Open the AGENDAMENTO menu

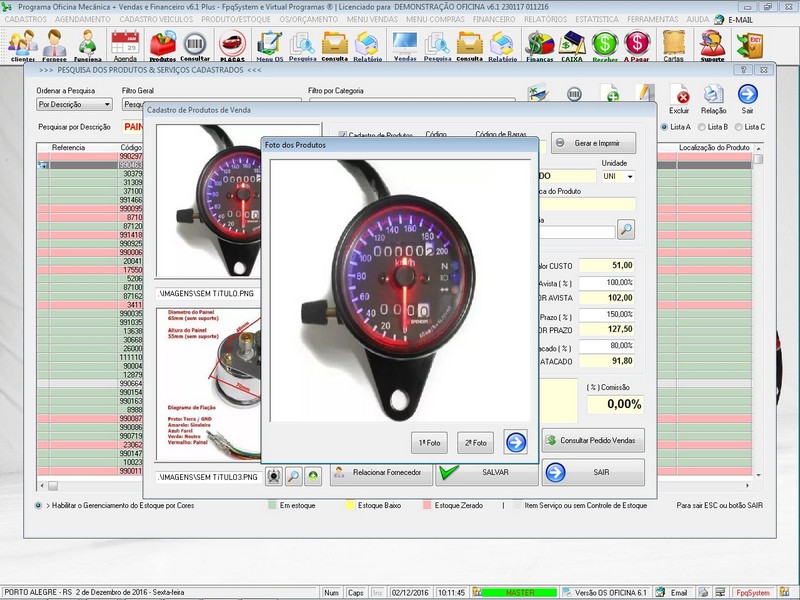point(83,19)
